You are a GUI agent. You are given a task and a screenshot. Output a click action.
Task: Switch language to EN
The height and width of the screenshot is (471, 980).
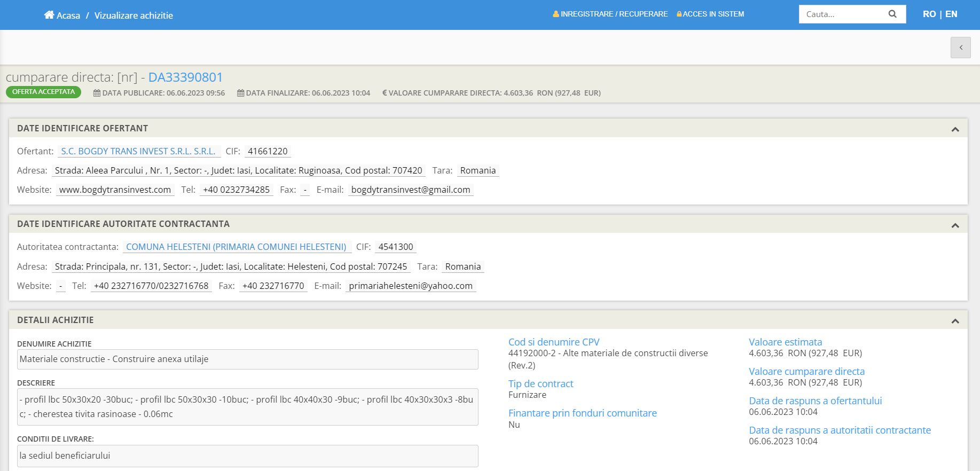pyautogui.click(x=951, y=14)
